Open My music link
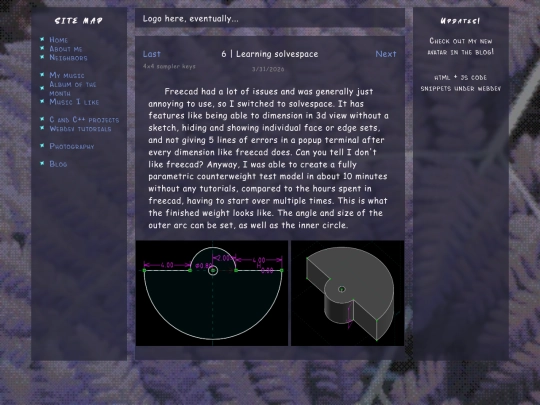Screen dimensions: 540x405 click(66, 75)
